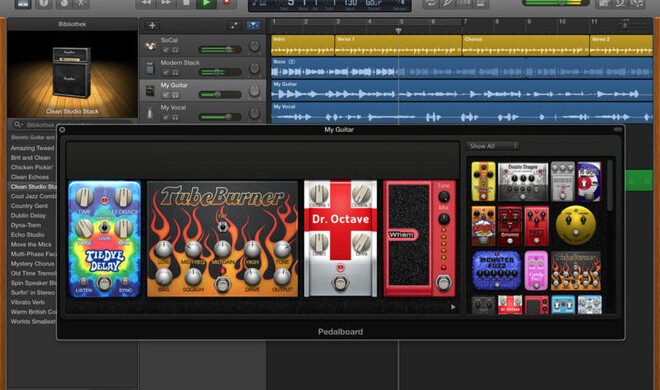Select Vibrato Verb patch
This screenshot has height=390, width=660.
(x=27, y=302)
